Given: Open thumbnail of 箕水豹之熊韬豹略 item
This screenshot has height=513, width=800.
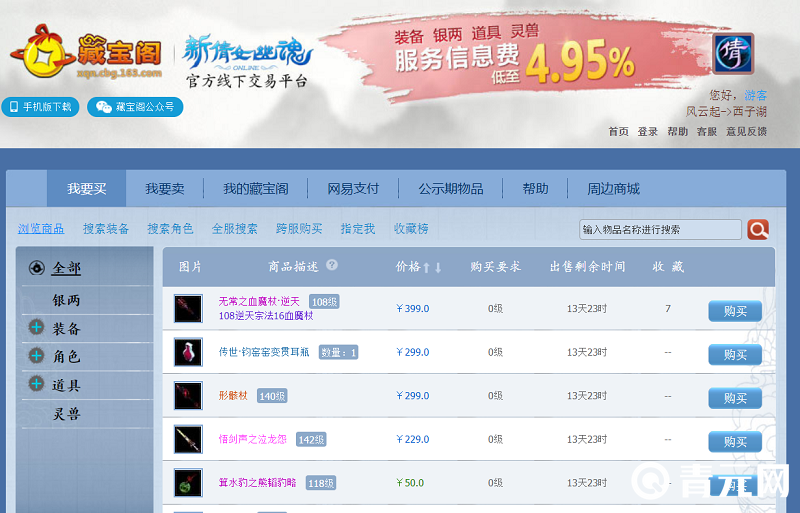Looking at the screenshot, I should click(188, 482).
